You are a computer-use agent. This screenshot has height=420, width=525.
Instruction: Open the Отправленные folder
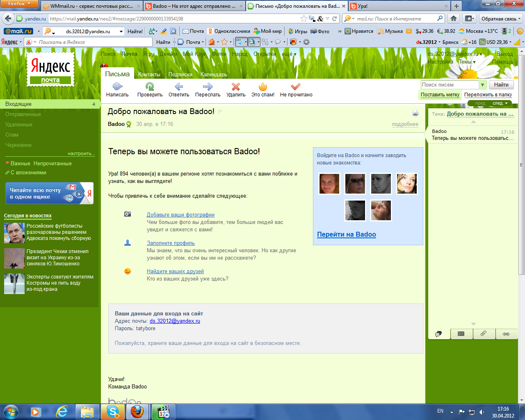coord(23,114)
